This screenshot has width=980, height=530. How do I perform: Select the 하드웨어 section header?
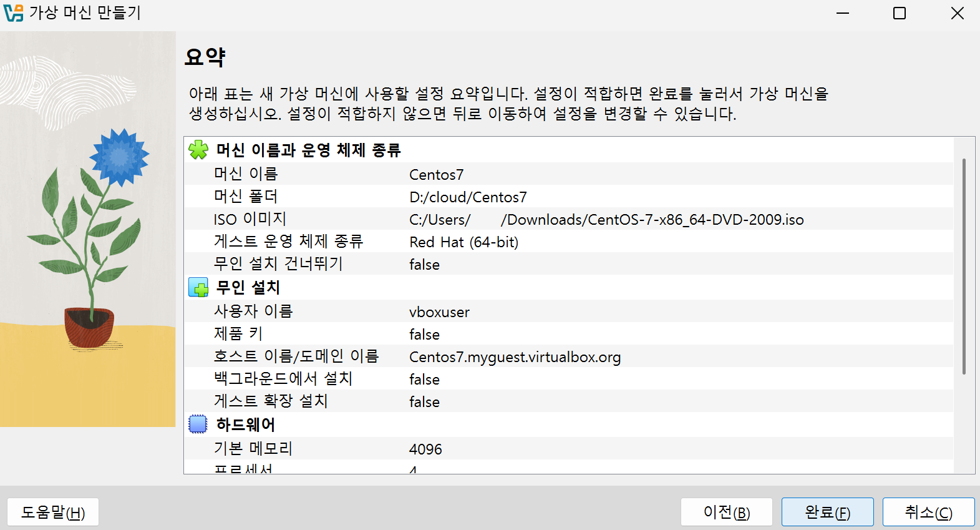(x=245, y=424)
